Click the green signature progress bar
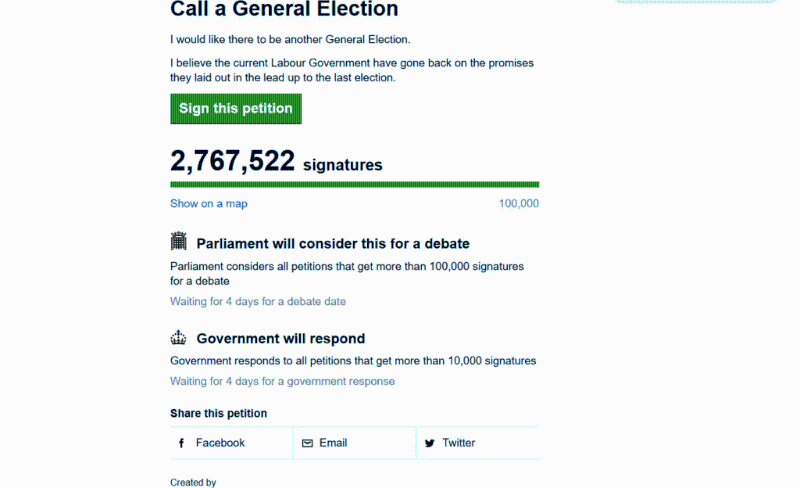Screen dimensions: 800x488 pos(354,184)
